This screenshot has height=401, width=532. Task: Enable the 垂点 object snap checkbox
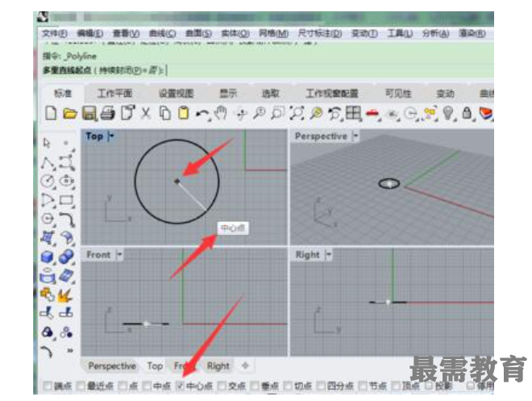pyautogui.click(x=255, y=386)
